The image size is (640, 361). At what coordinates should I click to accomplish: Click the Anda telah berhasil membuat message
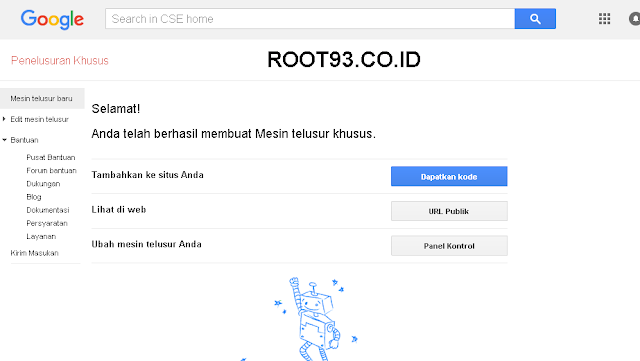(233, 134)
